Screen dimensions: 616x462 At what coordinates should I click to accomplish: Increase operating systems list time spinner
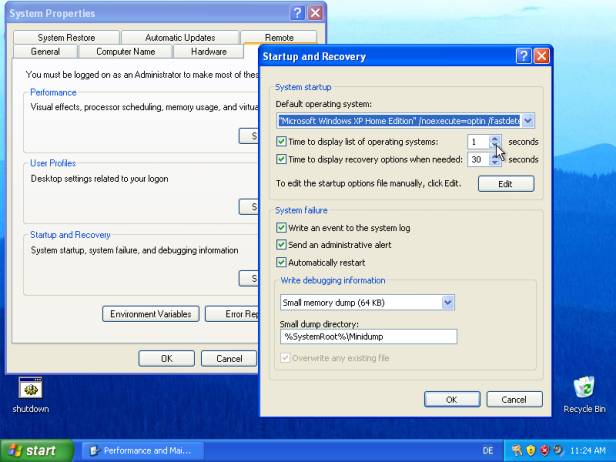[495, 138]
